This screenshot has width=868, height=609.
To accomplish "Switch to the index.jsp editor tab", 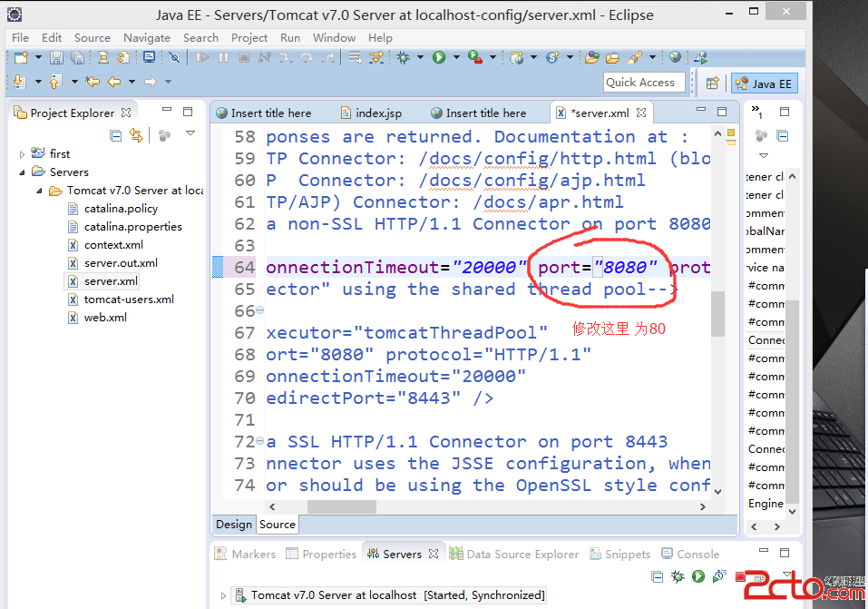I will point(372,113).
